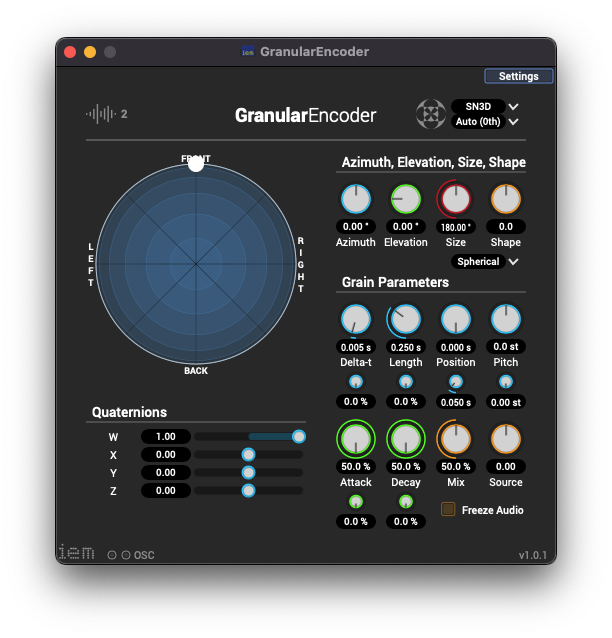Open the Spherical mode dropdown
612x638 pixels.
[x=484, y=262]
